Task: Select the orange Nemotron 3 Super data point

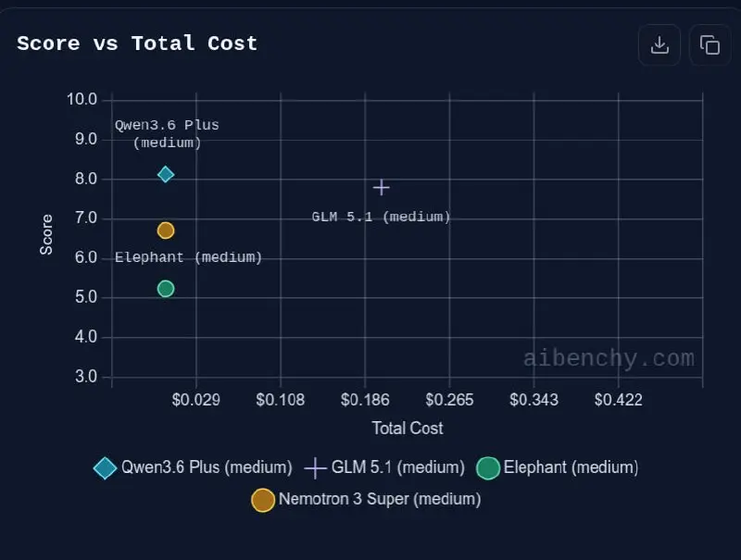Action: pos(166,230)
